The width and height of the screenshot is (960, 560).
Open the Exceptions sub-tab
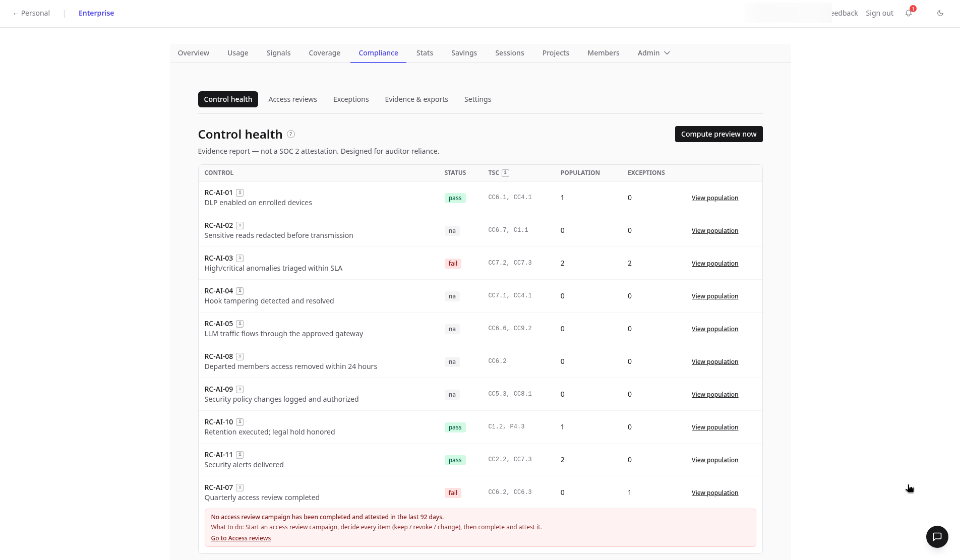tap(351, 99)
